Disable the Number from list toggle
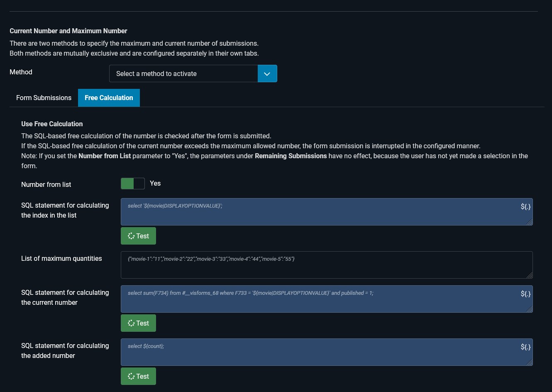The height and width of the screenshot is (392, 552). click(133, 183)
